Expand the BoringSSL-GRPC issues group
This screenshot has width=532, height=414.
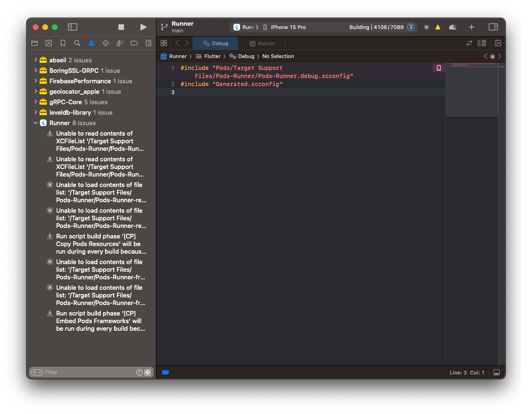(36, 70)
